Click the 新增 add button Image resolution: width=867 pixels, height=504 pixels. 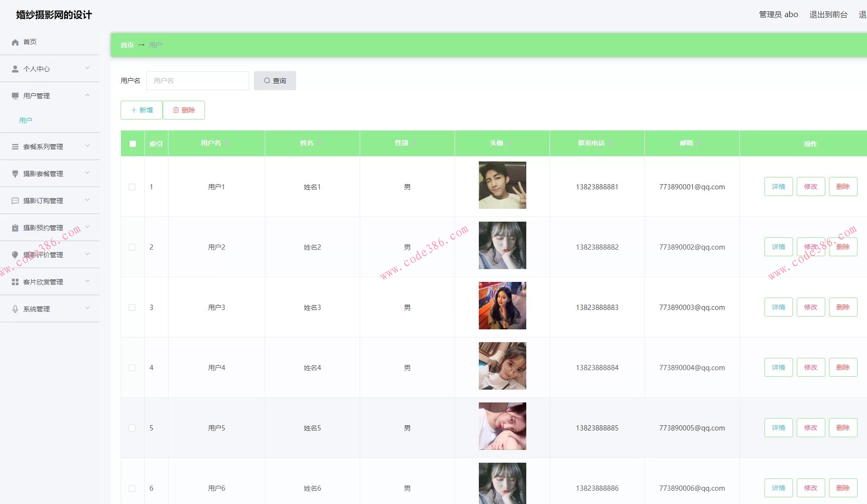pos(141,110)
